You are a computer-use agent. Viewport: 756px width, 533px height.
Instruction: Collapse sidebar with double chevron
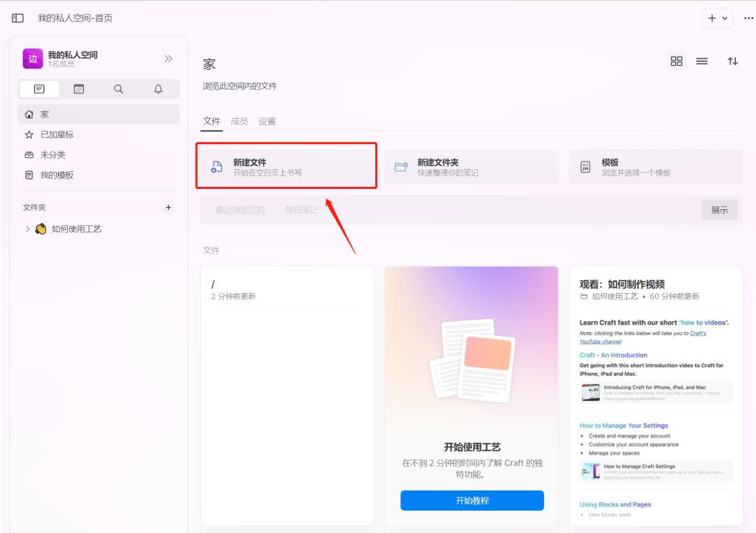click(x=168, y=59)
